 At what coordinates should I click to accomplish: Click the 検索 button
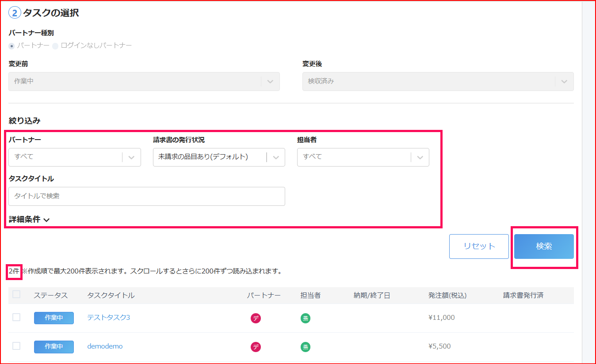pyautogui.click(x=544, y=246)
